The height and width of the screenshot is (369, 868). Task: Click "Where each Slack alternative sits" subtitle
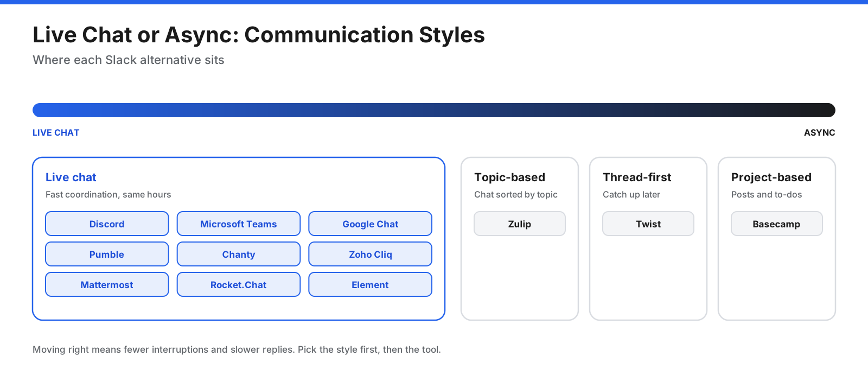click(x=129, y=60)
